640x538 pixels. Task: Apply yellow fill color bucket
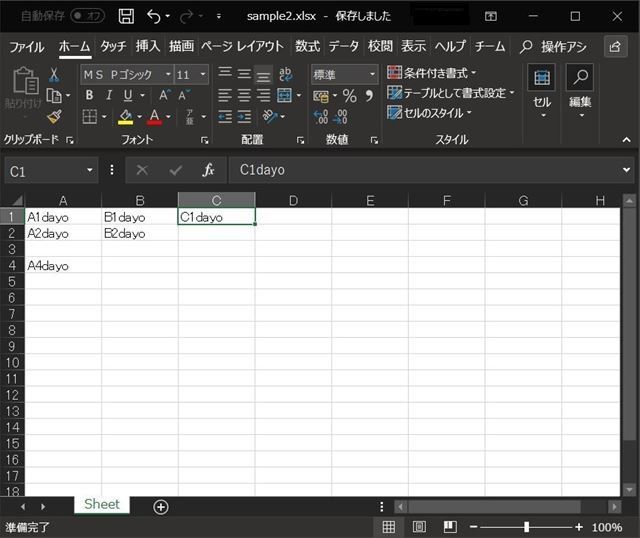click(x=125, y=117)
